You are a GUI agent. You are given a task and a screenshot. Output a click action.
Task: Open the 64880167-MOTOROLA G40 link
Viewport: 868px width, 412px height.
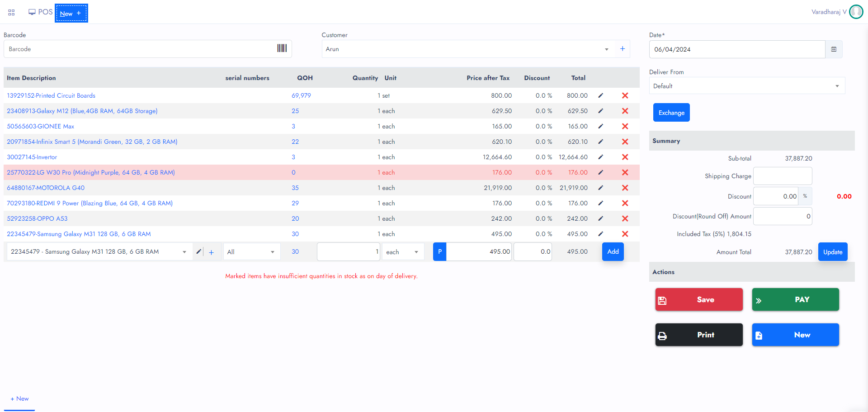(46, 188)
